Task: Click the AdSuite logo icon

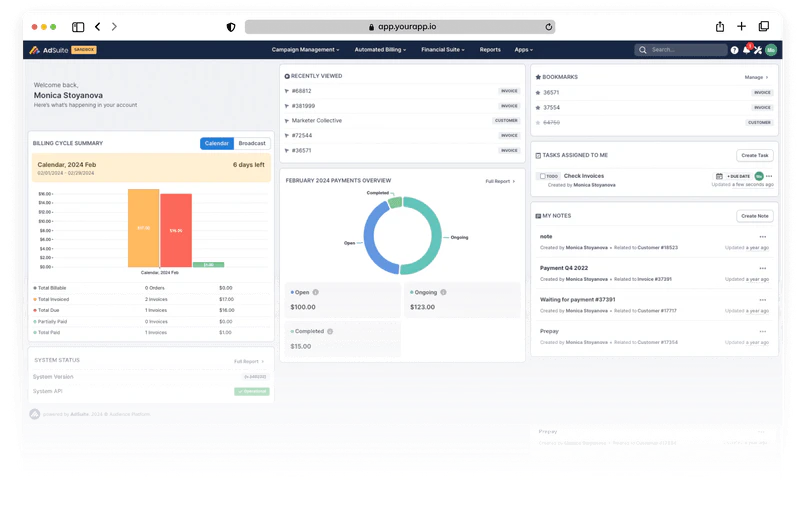Action: coord(34,50)
